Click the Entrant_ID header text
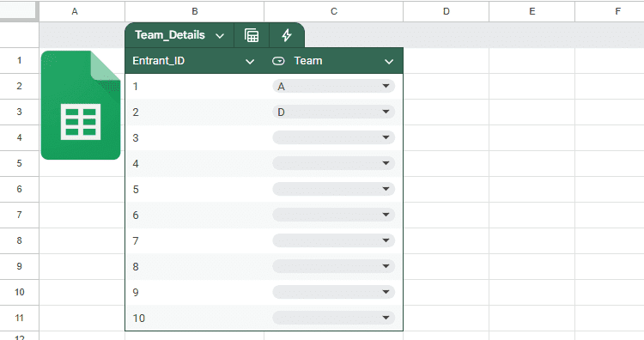This screenshot has width=644, height=340. pos(159,61)
